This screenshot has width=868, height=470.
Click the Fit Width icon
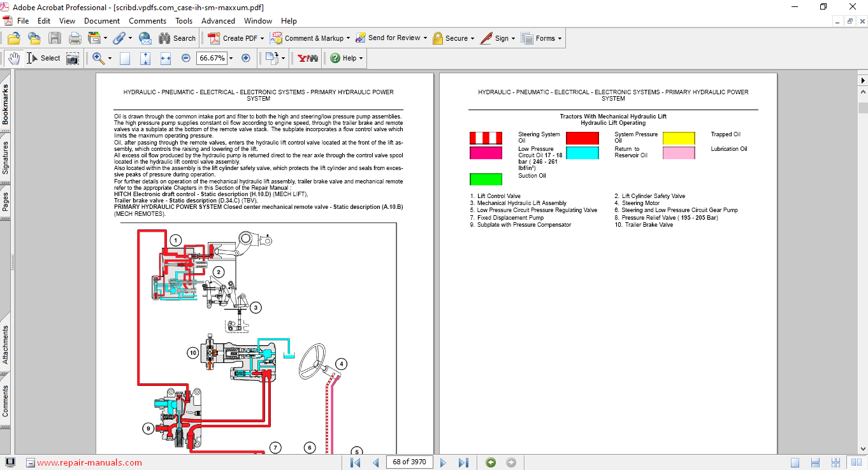[x=165, y=58]
